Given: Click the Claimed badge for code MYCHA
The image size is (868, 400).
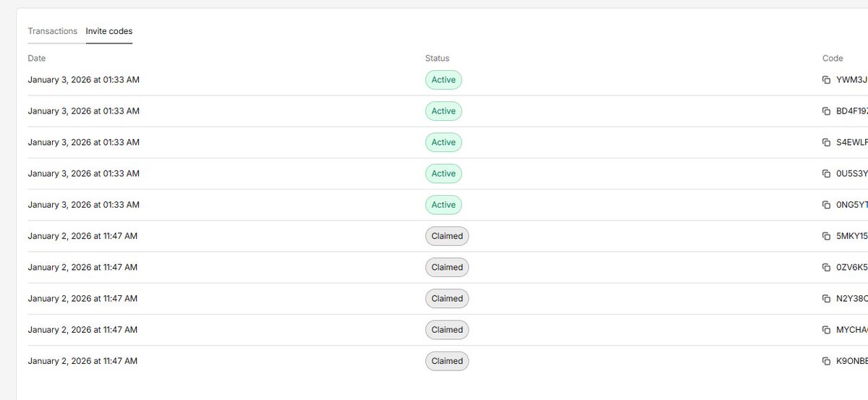Looking at the screenshot, I should click(x=447, y=329).
